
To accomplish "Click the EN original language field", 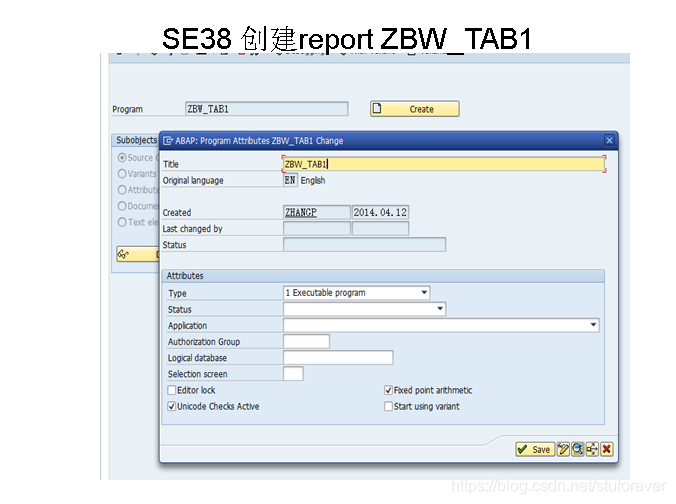I will click(290, 180).
